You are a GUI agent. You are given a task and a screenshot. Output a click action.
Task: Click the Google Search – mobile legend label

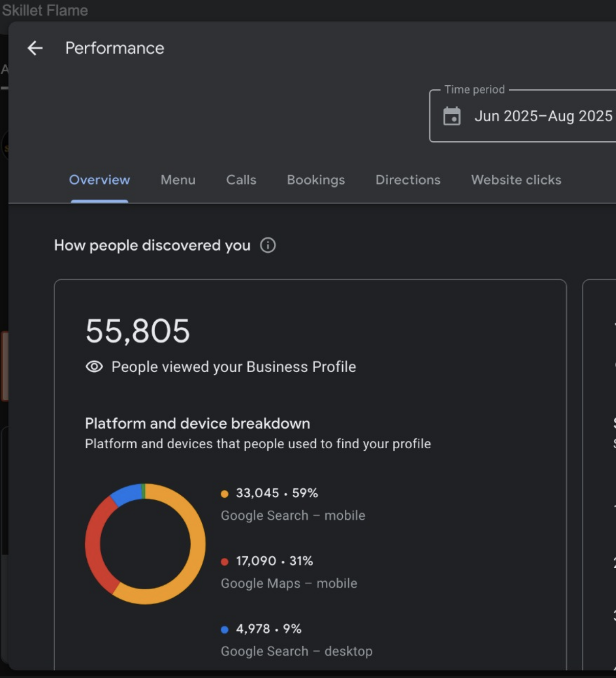coord(293,516)
